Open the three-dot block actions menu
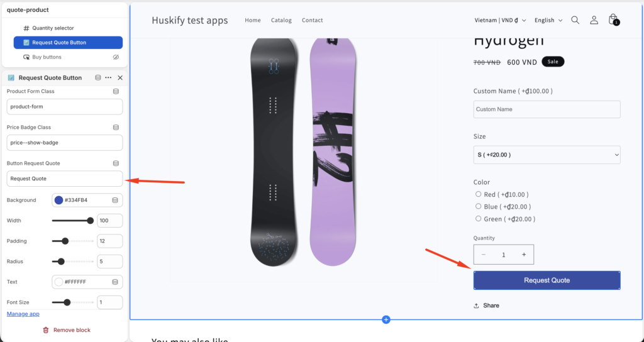This screenshot has width=644, height=342. click(108, 78)
